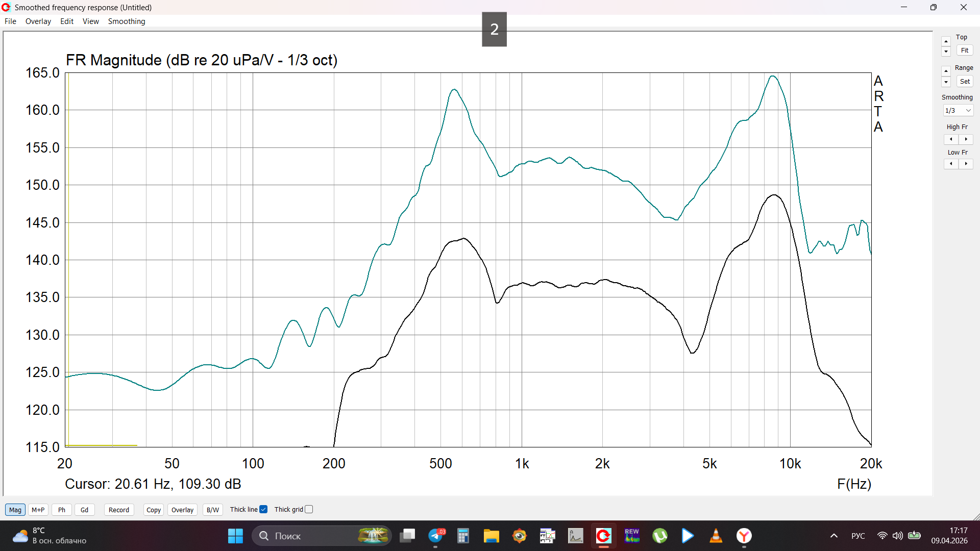This screenshot has height=551, width=980.
Task: Select the Gd group delay view
Action: (84, 510)
